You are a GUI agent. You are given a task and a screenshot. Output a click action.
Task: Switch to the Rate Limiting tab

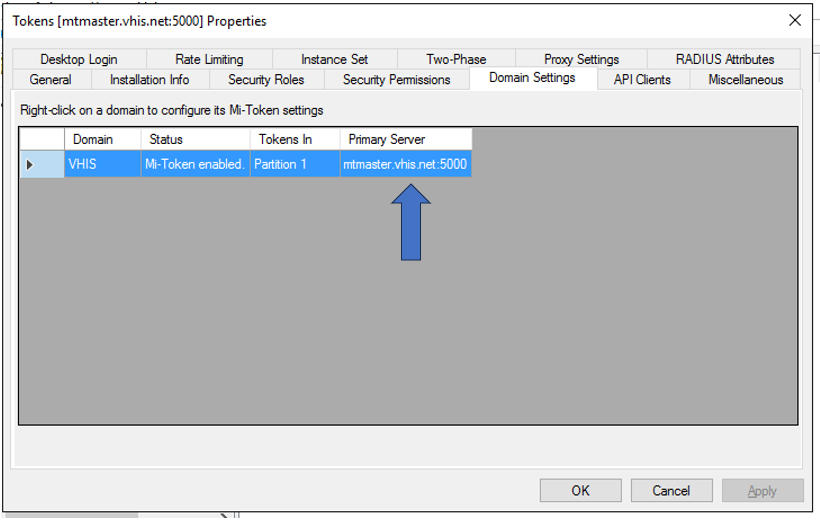tap(209, 59)
